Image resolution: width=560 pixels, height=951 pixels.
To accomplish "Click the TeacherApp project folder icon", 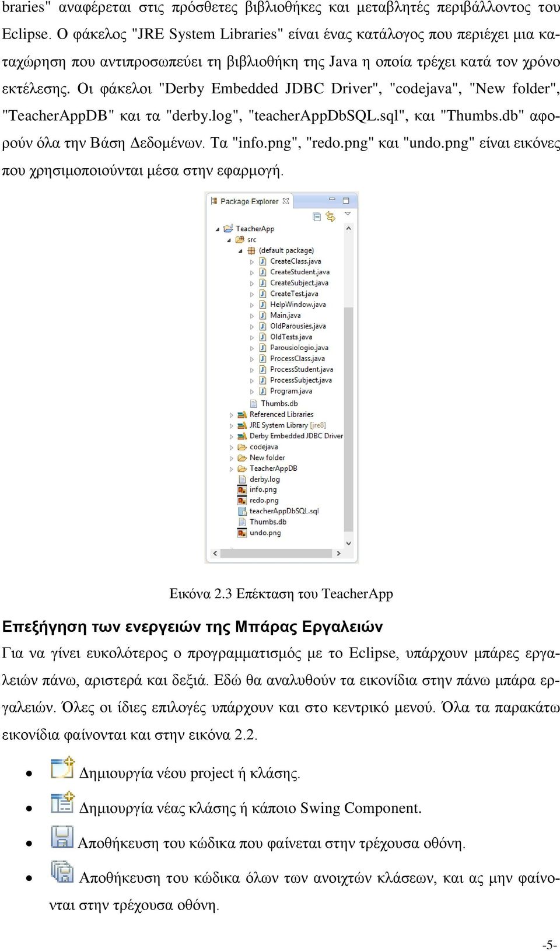I will coord(228,229).
